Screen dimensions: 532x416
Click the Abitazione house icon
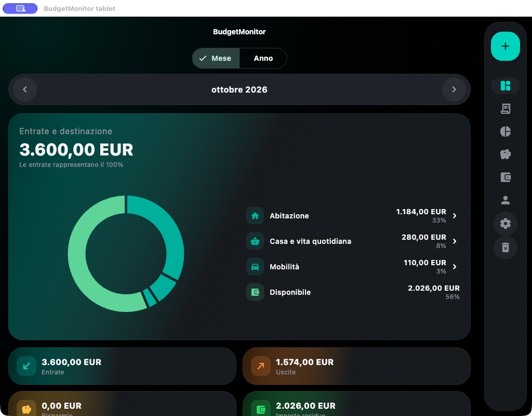[x=255, y=216]
